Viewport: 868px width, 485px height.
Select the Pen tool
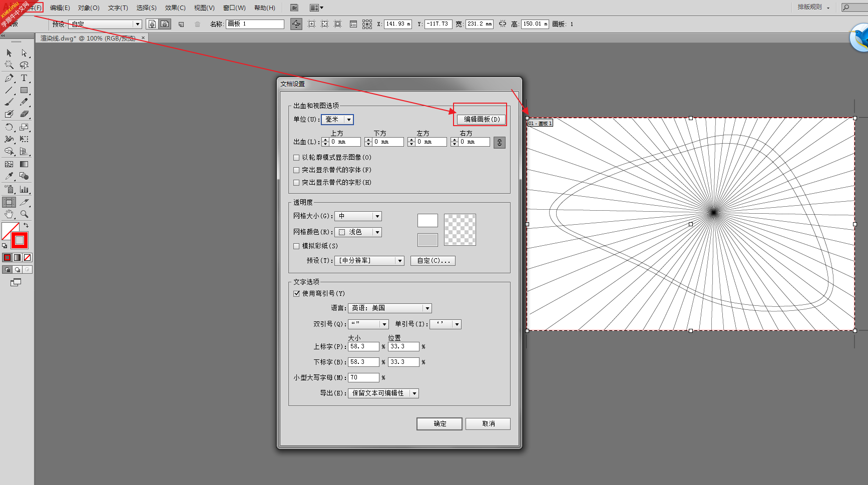click(9, 78)
